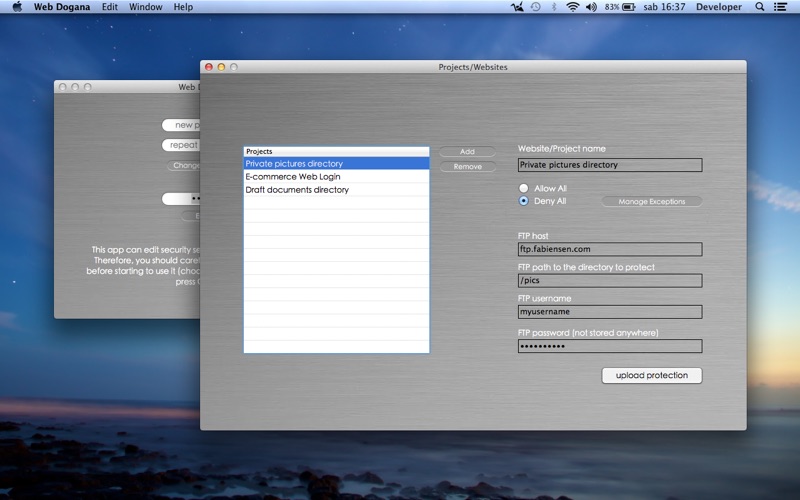This screenshot has width=800, height=500.
Task: Click repeat password field in background window
Action: (181, 145)
